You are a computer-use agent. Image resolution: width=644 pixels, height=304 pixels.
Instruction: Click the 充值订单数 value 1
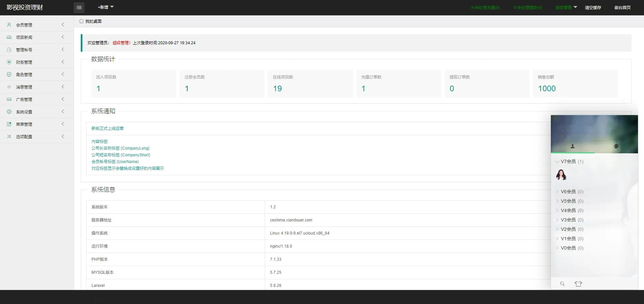pyautogui.click(x=364, y=89)
